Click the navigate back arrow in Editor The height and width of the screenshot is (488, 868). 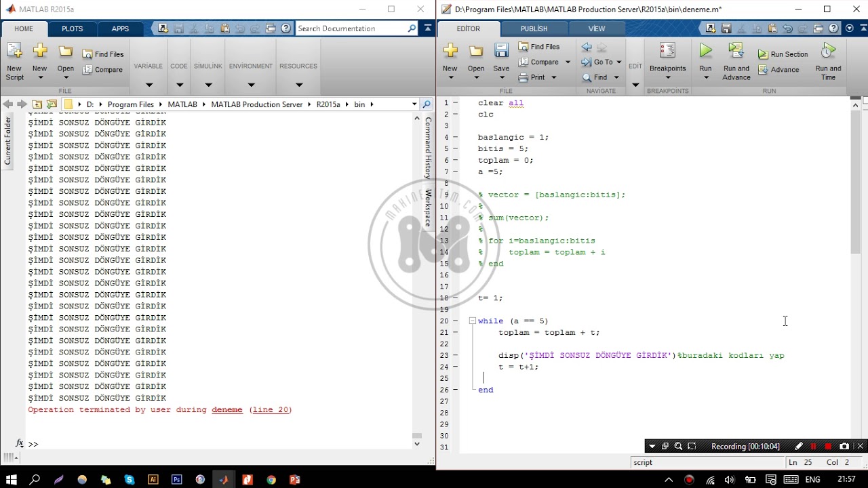click(587, 47)
